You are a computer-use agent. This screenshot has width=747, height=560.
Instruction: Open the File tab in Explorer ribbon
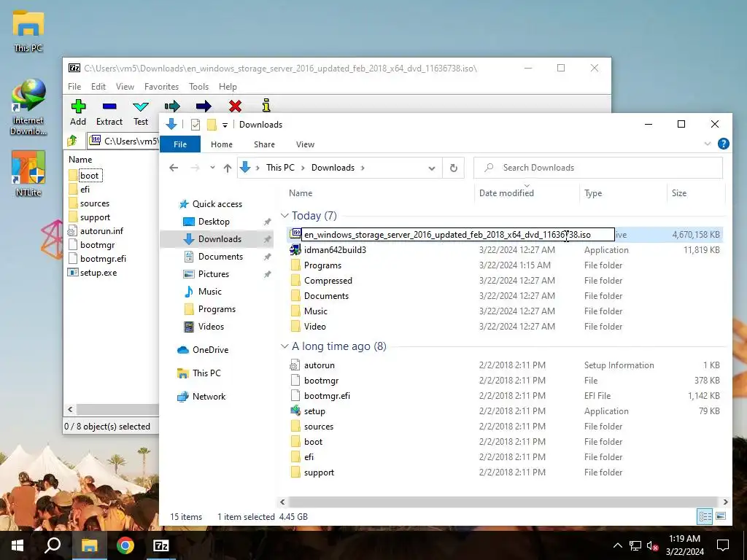point(180,144)
